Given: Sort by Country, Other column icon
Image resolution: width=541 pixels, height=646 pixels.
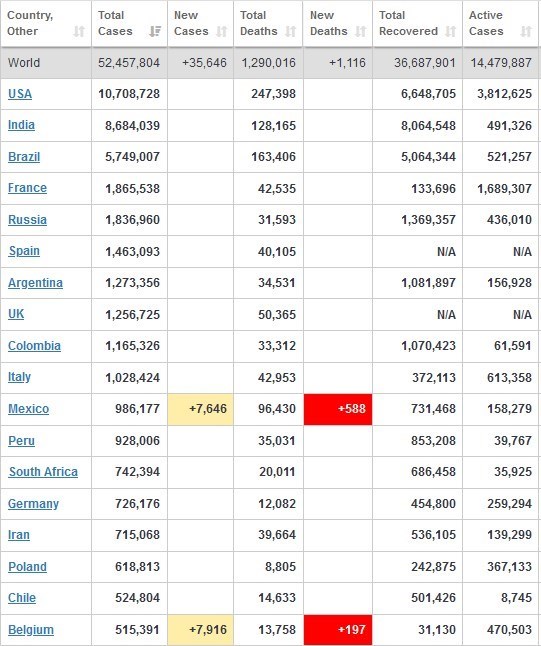Looking at the screenshot, I should 79,31.
